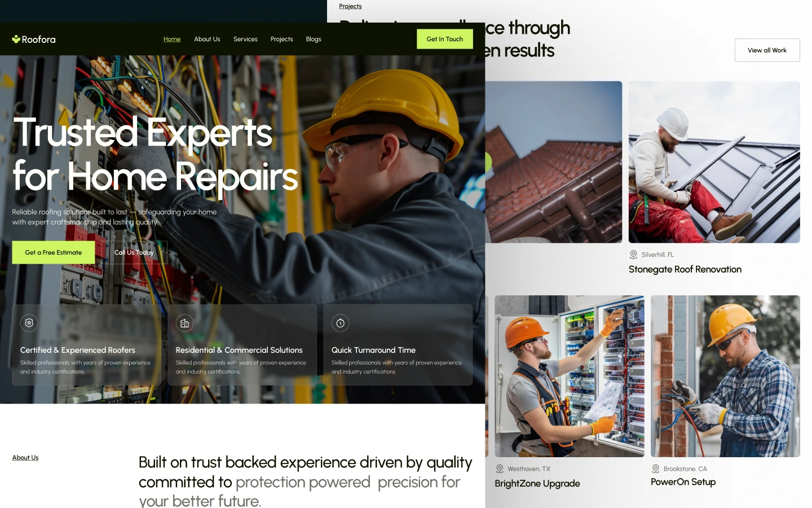Select Projects in the top navigation
Screen dimensions: 812x508
tap(281, 39)
